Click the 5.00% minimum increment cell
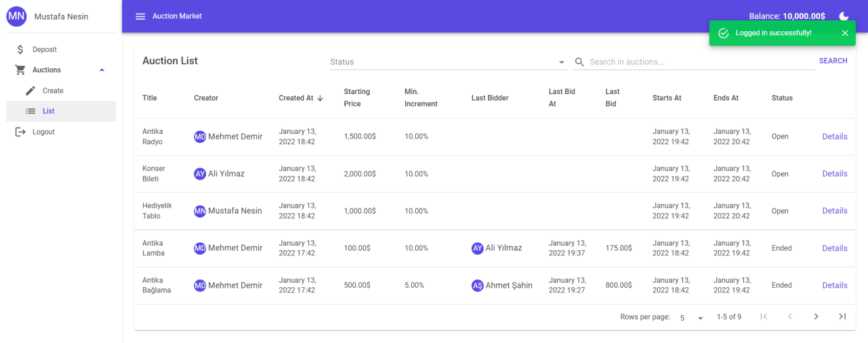 click(414, 285)
